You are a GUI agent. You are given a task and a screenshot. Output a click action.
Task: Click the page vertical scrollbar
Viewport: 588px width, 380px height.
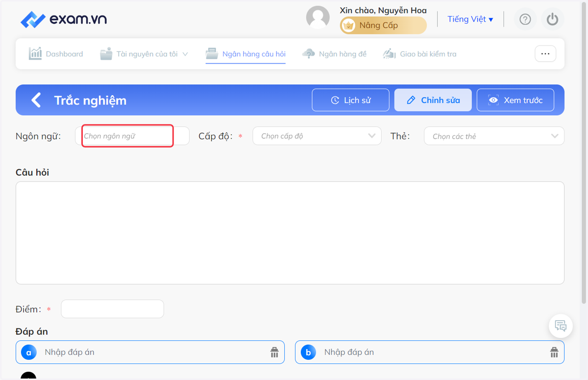(x=584, y=152)
